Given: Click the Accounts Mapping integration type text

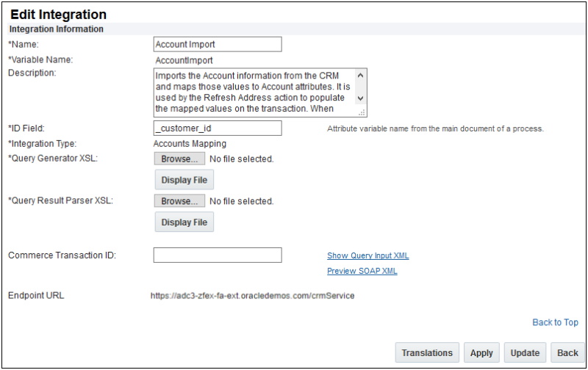Looking at the screenshot, I should [190, 144].
